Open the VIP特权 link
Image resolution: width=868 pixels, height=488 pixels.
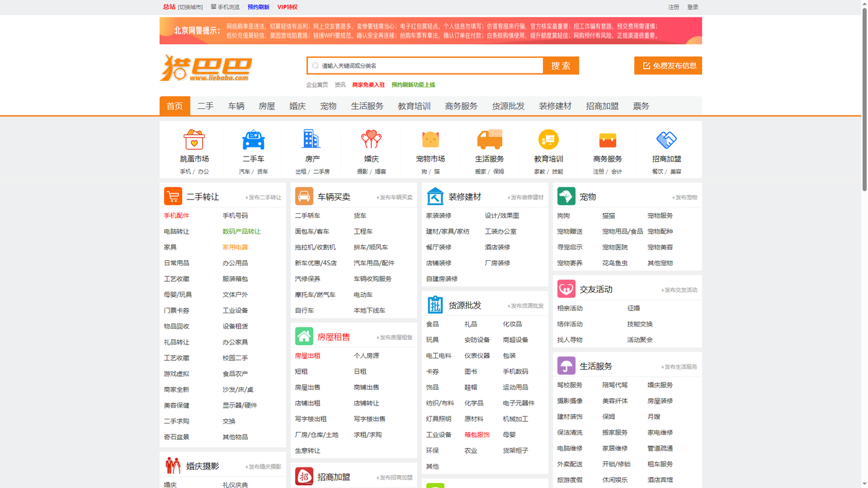(x=288, y=7)
